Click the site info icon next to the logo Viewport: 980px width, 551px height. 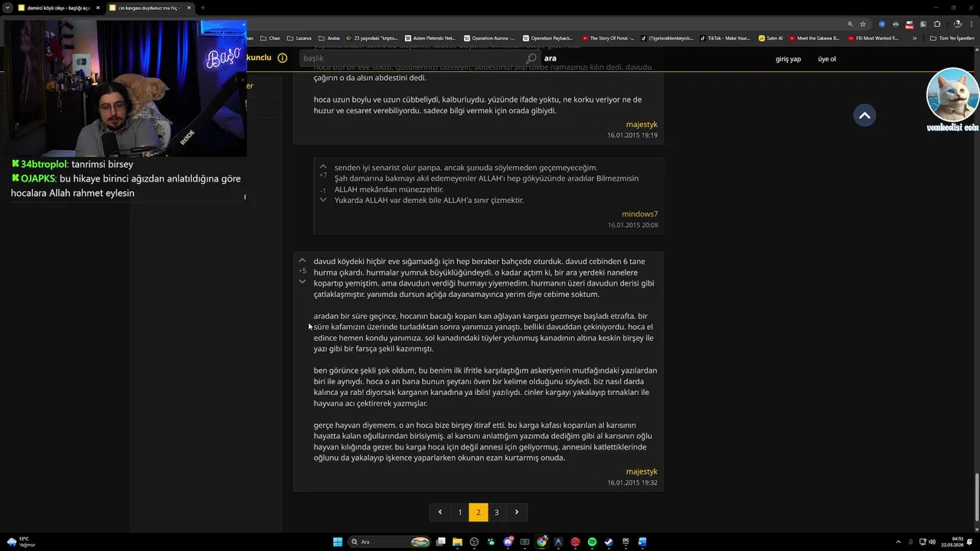pos(283,58)
